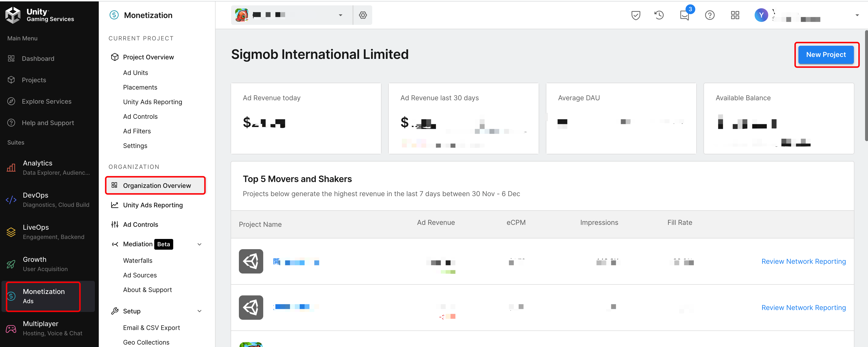This screenshot has width=868, height=347.
Task: Open the project selector dropdown
Action: [292, 15]
